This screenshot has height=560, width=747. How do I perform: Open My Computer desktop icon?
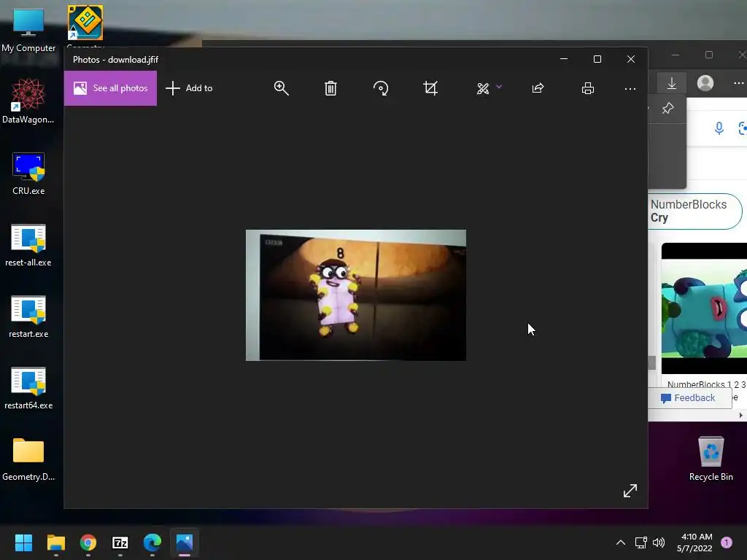pyautogui.click(x=28, y=31)
